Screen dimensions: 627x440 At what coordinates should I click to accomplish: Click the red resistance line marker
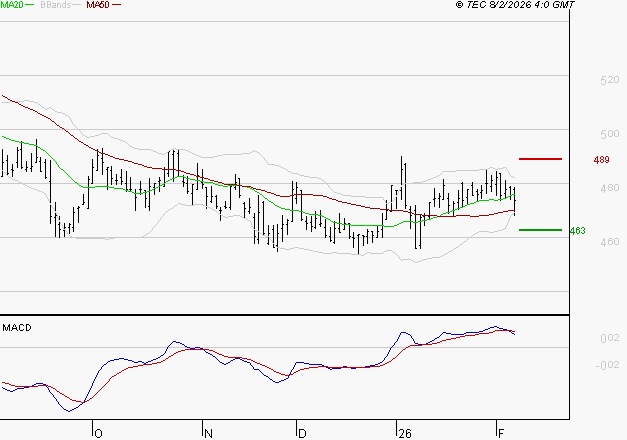[540, 159]
